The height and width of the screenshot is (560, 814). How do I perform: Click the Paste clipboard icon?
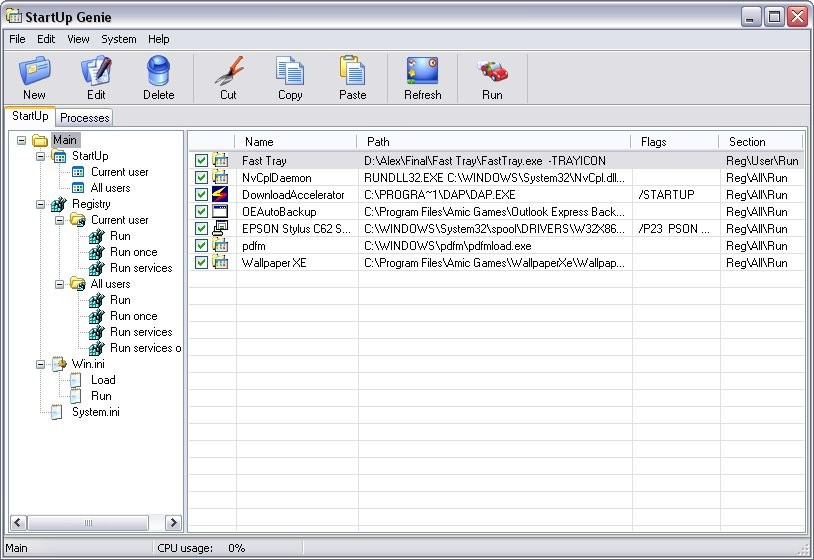pos(352,71)
